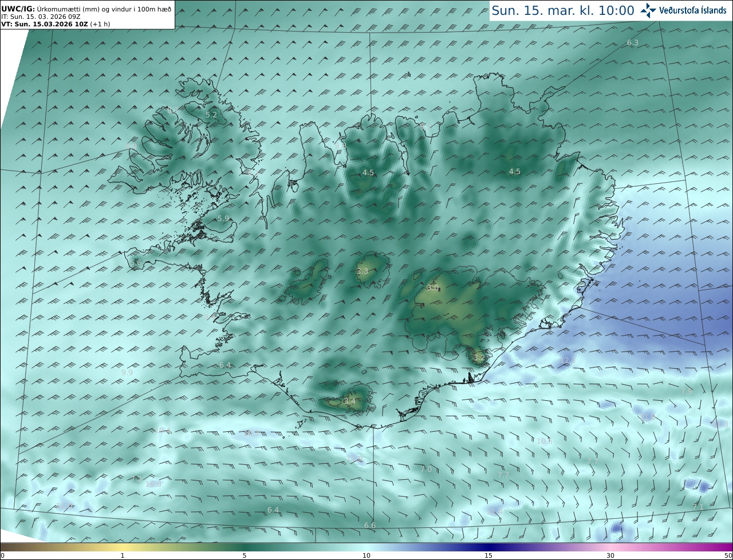Click the 5.9 value on the map
The height and width of the screenshot is (560, 733).
(223, 219)
